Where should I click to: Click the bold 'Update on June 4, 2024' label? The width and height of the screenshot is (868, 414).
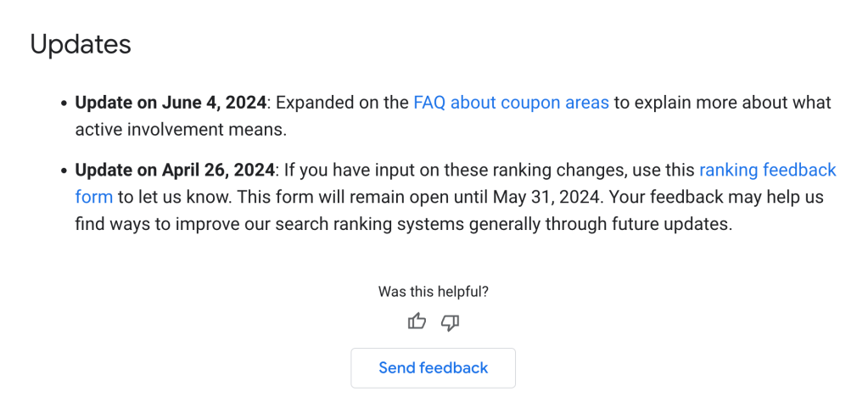(171, 103)
